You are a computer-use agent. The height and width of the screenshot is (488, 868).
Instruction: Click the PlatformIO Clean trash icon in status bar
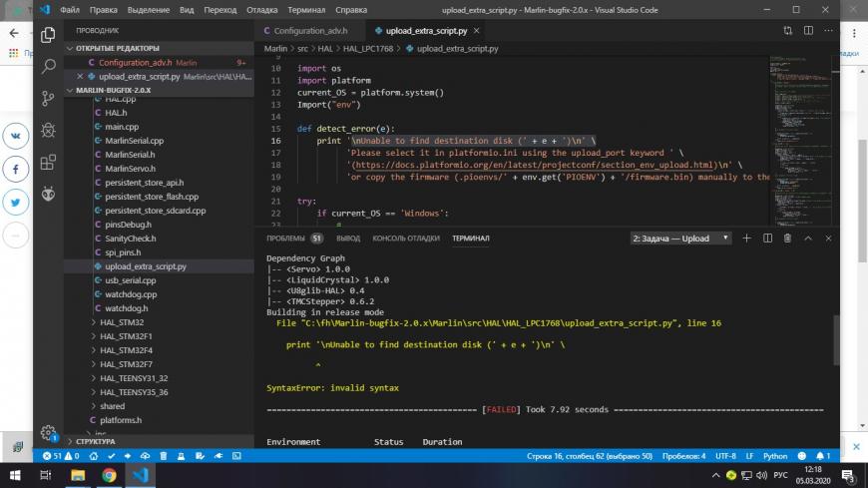click(x=164, y=456)
